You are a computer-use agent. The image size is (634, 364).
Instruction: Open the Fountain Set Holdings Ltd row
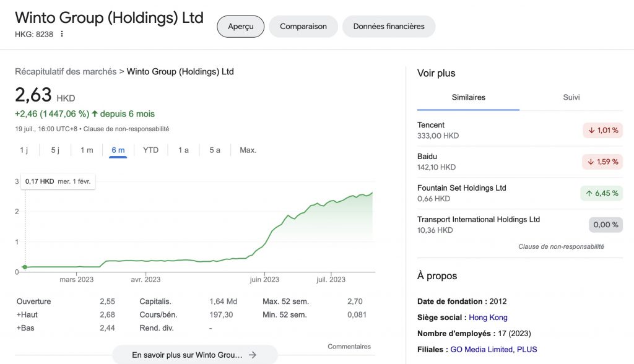click(520, 193)
